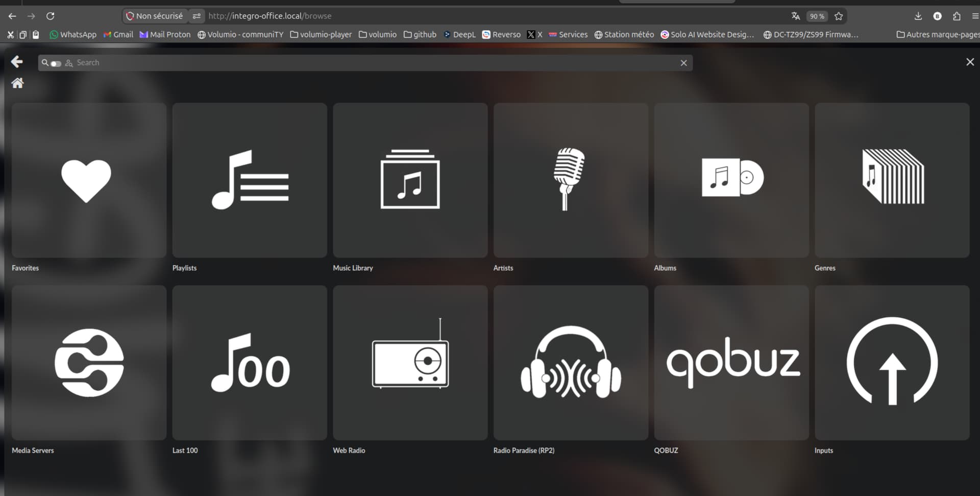
Task: Click the Non sécurisé security indicator
Action: pyautogui.click(x=155, y=16)
